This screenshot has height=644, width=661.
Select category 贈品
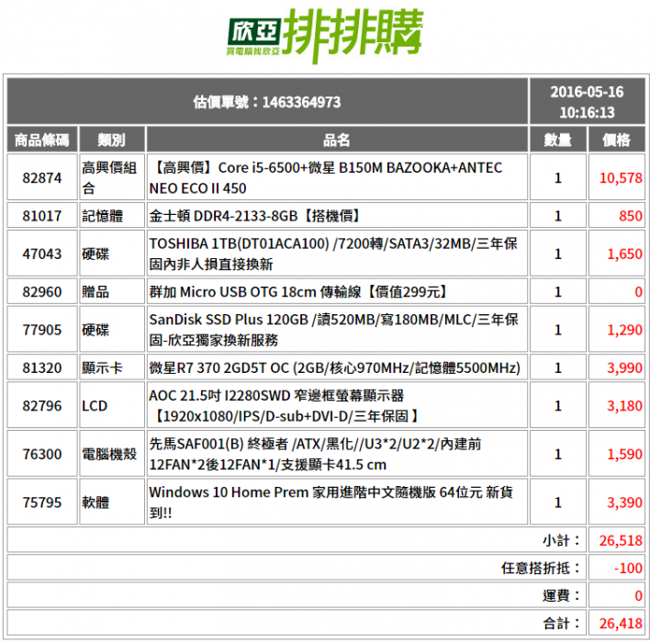click(95, 291)
